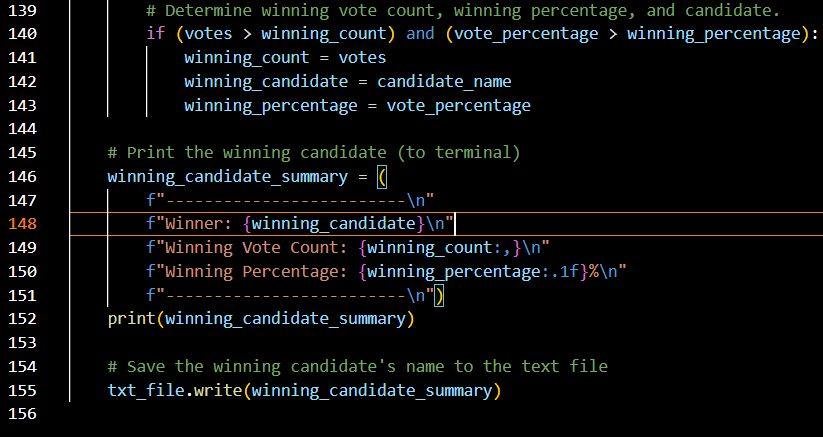Click 'candidate_name' on line 142
Image resolution: width=823 pixels, height=437 pixels.
coord(444,81)
